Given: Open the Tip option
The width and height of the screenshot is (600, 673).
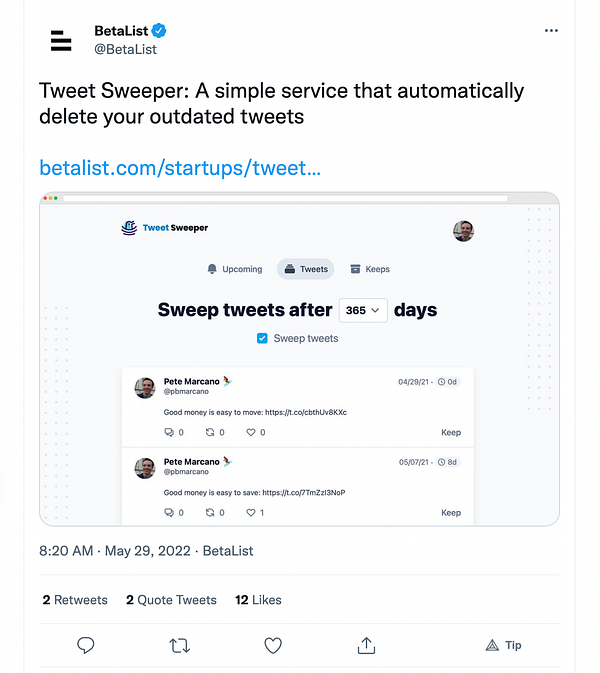Looking at the screenshot, I should 503,645.
